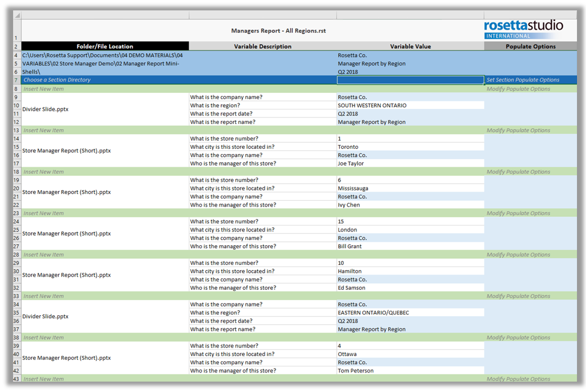The width and height of the screenshot is (586, 392).
Task: Click Insert New Item in row 18
Action: click(x=43, y=172)
